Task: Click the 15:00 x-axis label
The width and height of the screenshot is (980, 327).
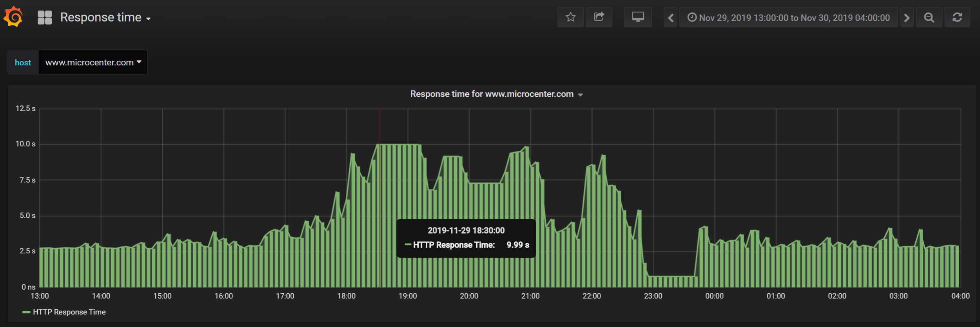Action: coord(162,296)
